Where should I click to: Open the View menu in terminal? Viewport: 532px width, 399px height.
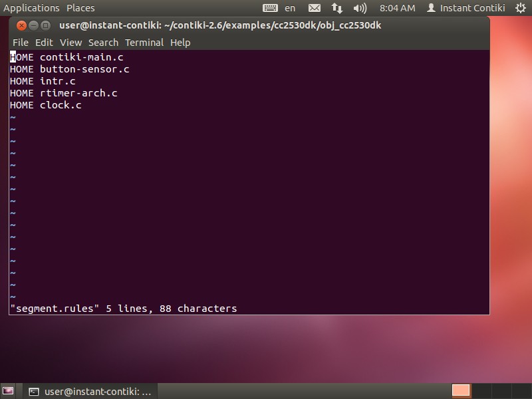pos(71,43)
